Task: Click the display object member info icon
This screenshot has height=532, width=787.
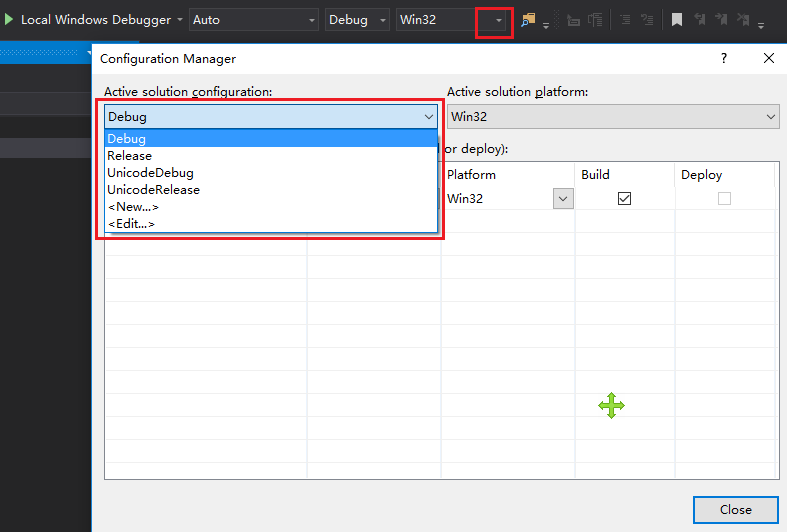Action: (573, 20)
